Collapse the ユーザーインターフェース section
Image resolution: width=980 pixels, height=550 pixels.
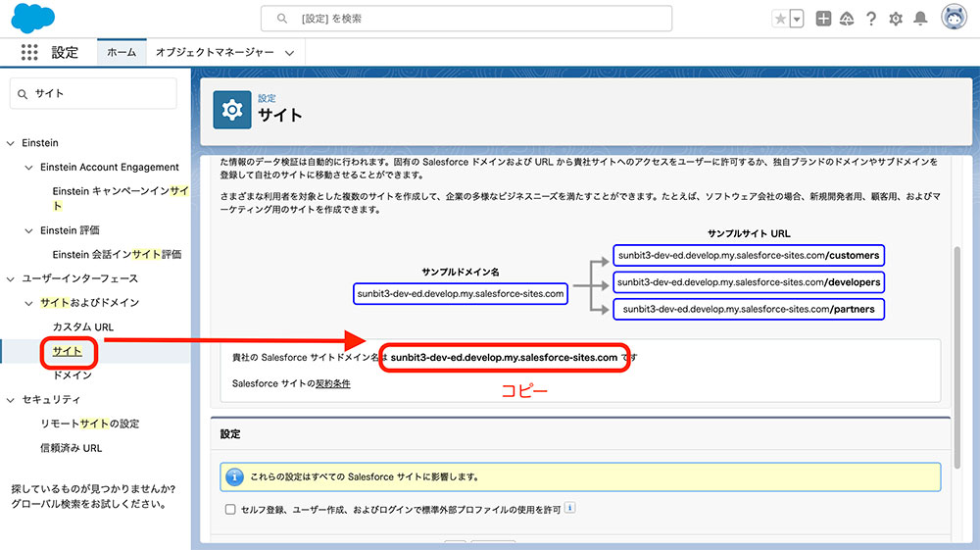[10, 278]
